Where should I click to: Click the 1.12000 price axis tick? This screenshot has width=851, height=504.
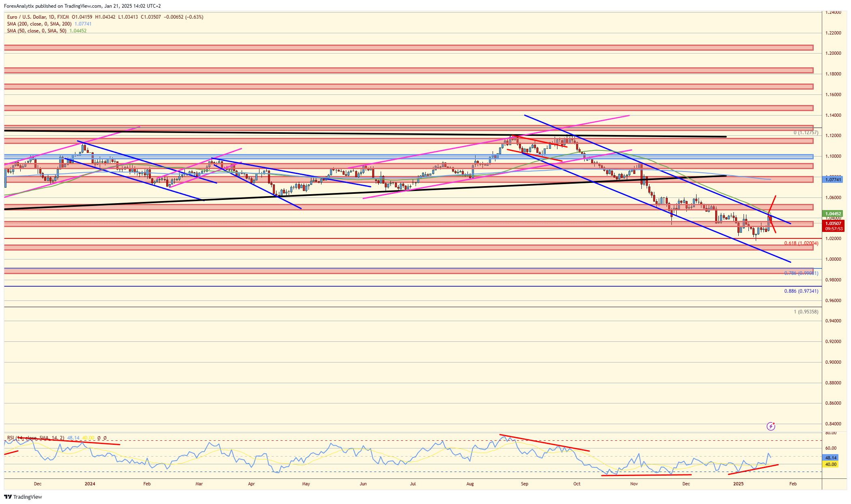click(833, 135)
